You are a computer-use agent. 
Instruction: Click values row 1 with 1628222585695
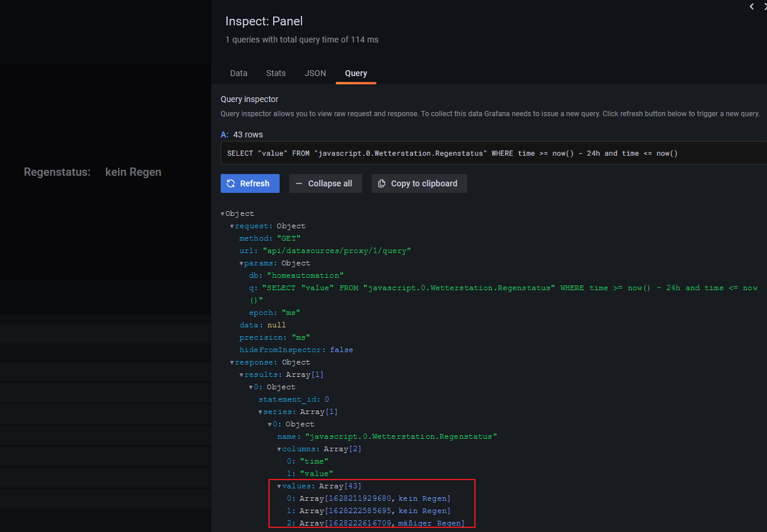[369, 511]
